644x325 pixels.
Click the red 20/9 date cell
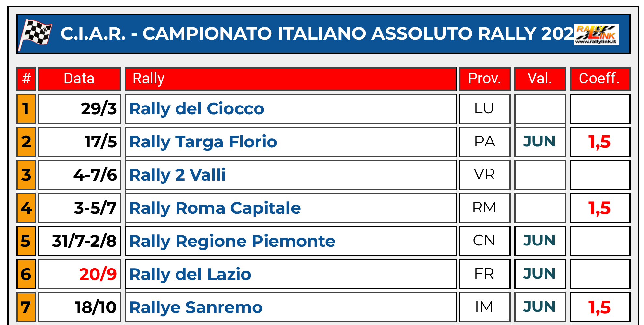coord(98,274)
